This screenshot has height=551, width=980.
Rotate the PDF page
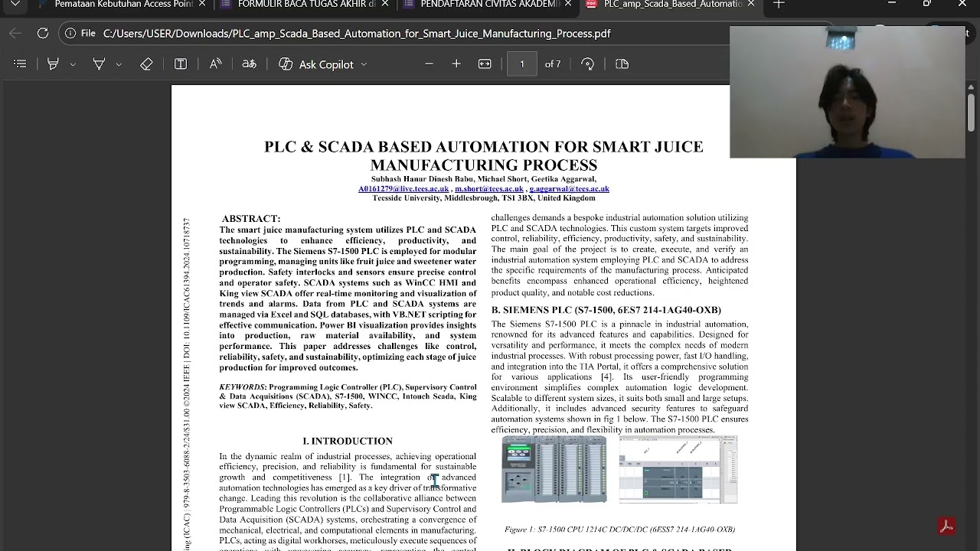[588, 64]
